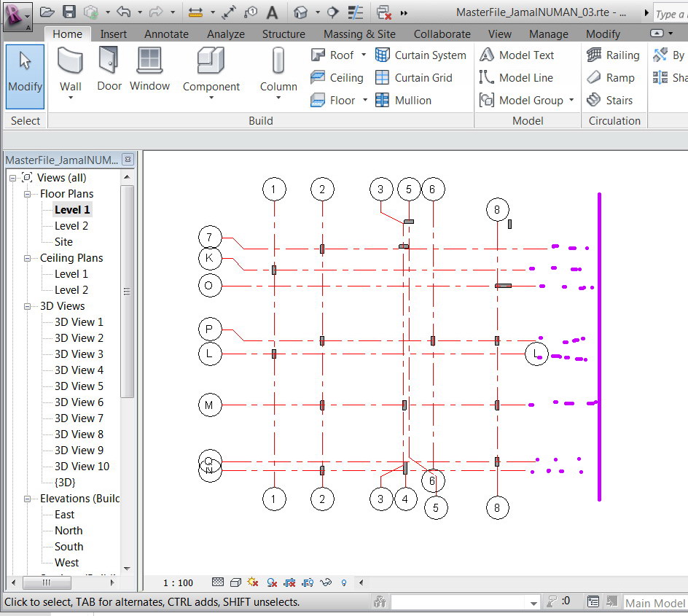The image size is (688, 616).
Task: Select the Wall tool in Build panel
Action: (70, 74)
